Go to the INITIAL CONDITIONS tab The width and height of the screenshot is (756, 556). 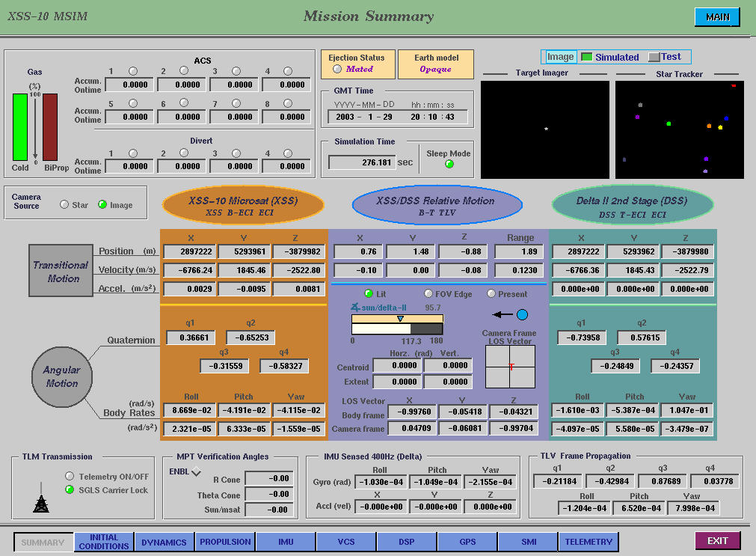[104, 542]
